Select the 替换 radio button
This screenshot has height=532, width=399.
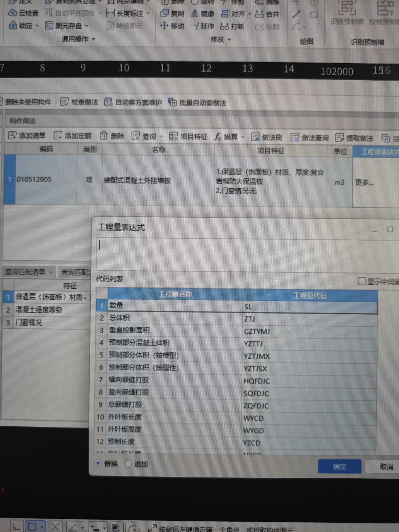pyautogui.click(x=98, y=463)
